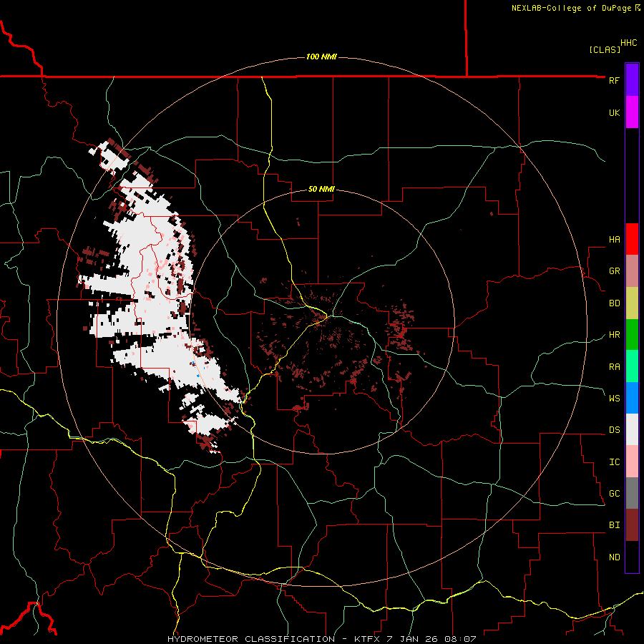Click the GR legend label
The height and width of the screenshot is (644, 644).
click(x=614, y=271)
